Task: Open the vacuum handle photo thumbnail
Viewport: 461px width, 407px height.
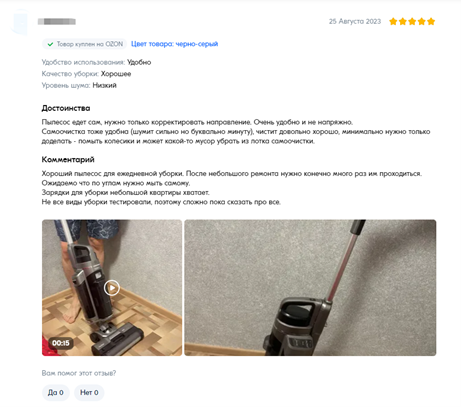Action: 310,288
